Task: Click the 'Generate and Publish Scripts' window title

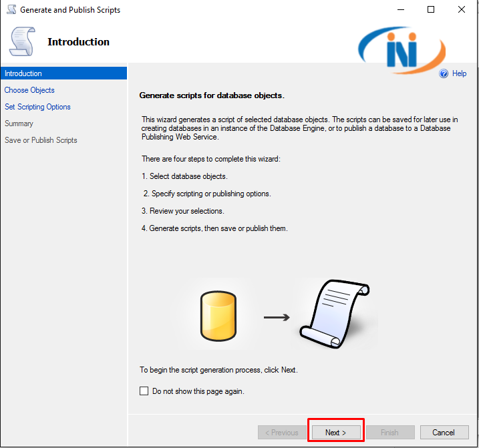Action: (70, 10)
